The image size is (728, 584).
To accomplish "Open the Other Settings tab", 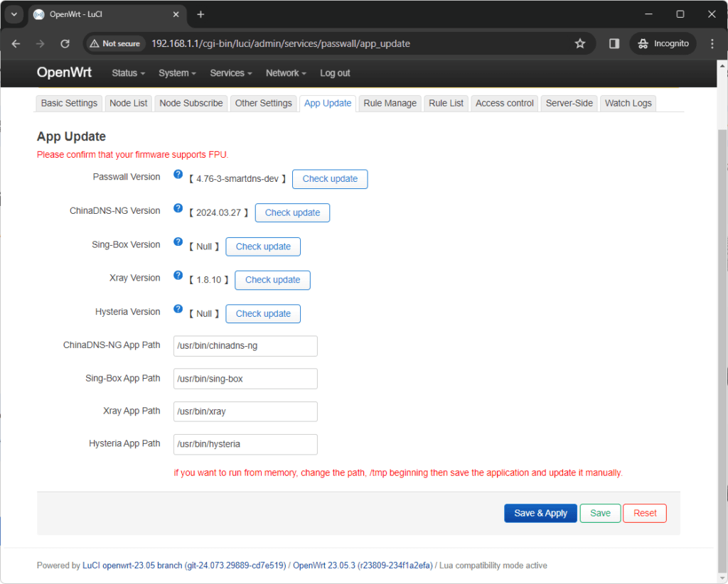I will 263,104.
